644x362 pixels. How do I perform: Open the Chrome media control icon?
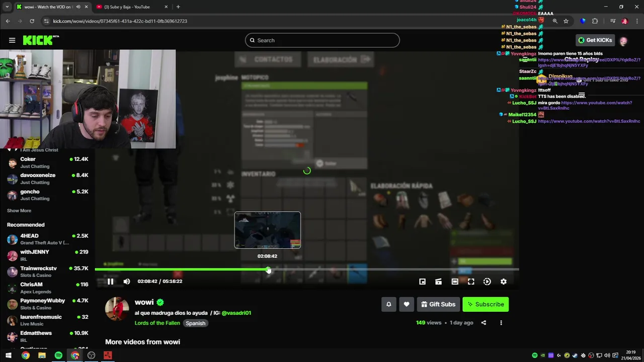[x=613, y=21]
